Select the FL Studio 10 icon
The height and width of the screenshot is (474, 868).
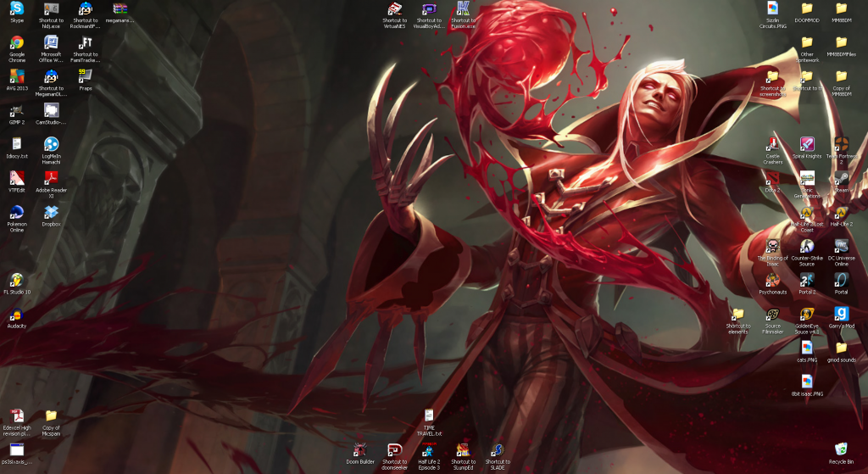[x=16, y=280]
